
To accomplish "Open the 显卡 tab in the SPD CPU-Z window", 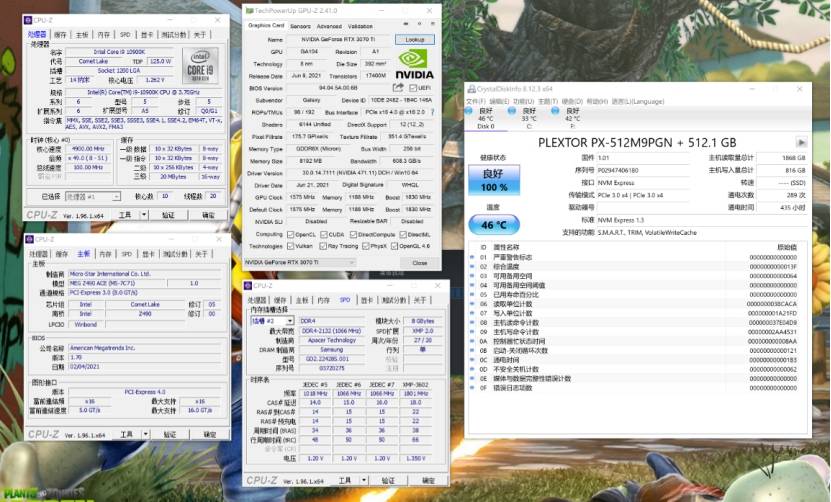I will (x=367, y=300).
